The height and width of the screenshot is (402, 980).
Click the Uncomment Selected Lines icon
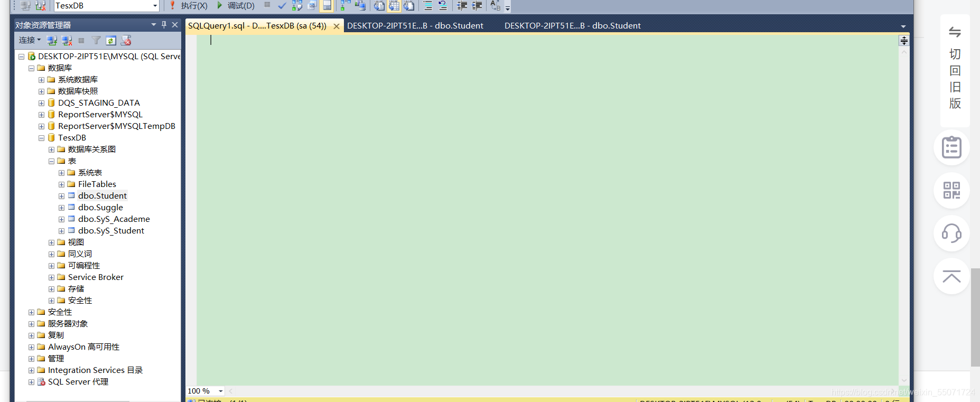443,6
